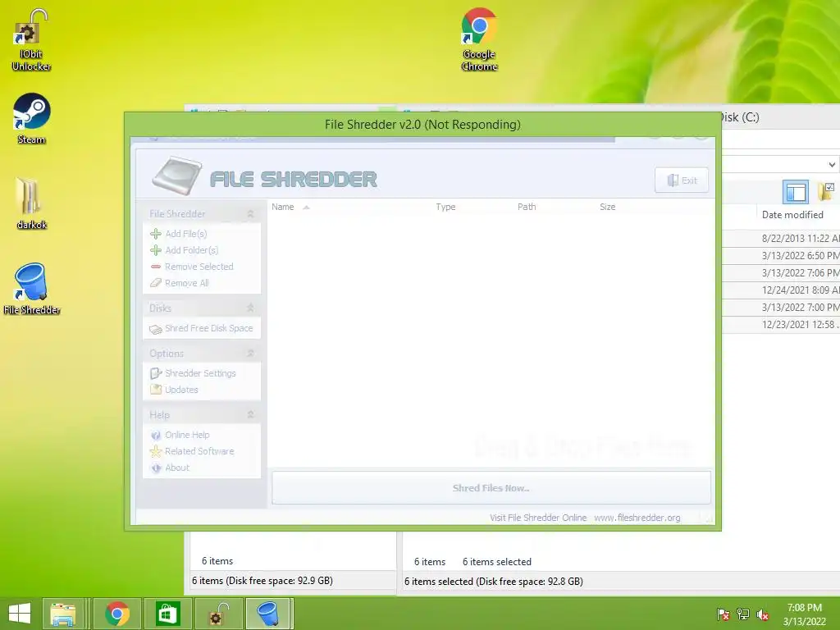
Task: Click the Shred Files Now button
Action: click(491, 487)
